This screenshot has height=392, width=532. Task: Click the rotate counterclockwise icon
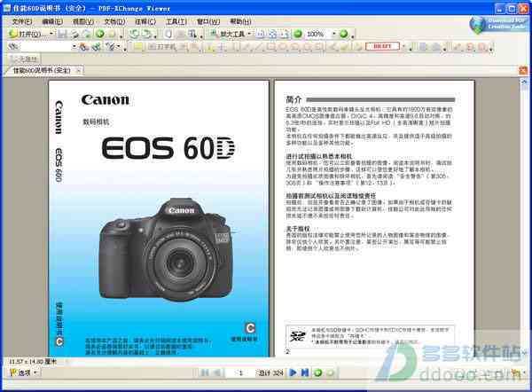135,34
